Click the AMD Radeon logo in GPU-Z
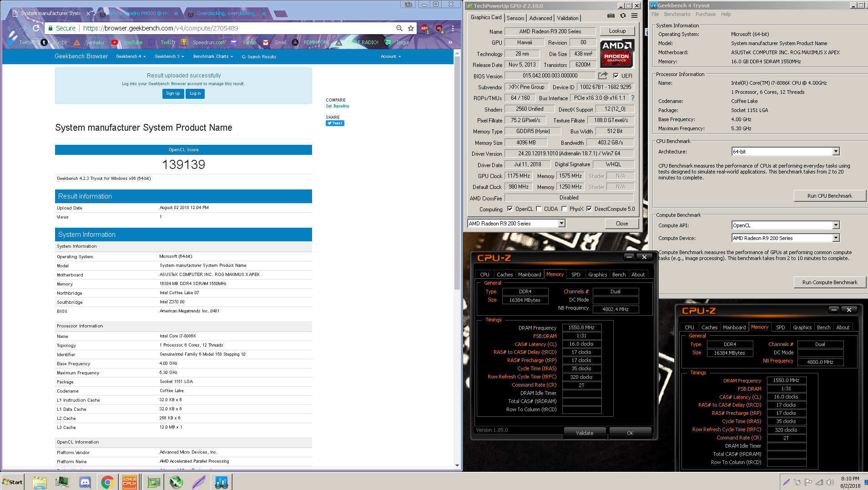Viewport: 868px width, 490px height. 617,53
